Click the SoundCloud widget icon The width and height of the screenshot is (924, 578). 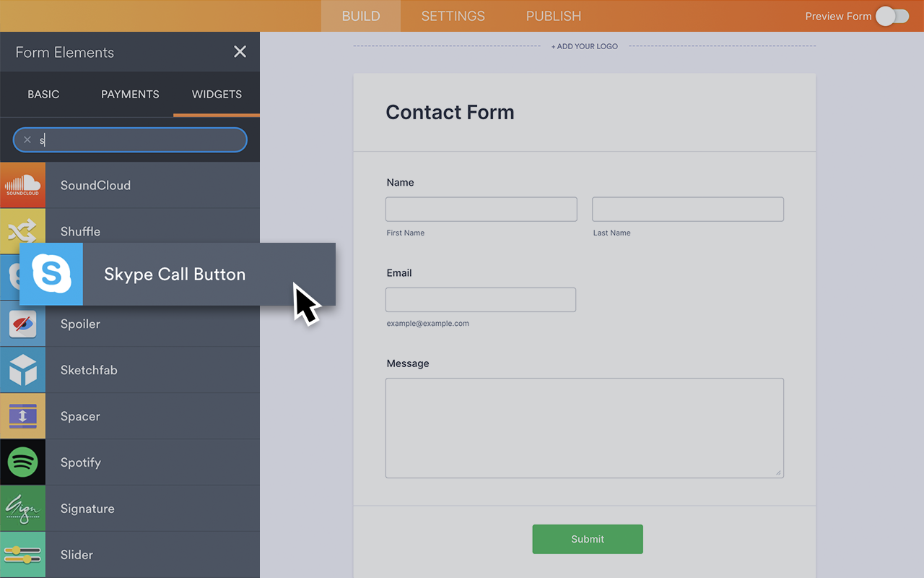22,185
